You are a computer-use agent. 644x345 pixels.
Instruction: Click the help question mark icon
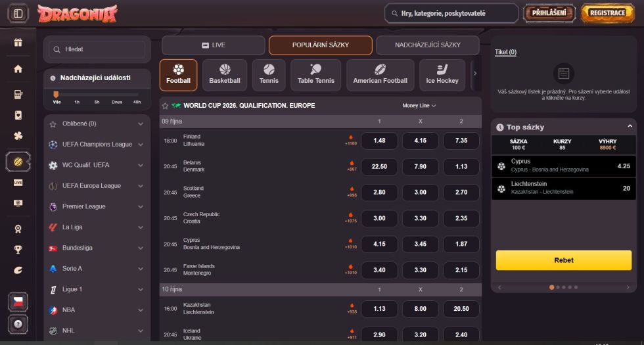tap(18, 324)
